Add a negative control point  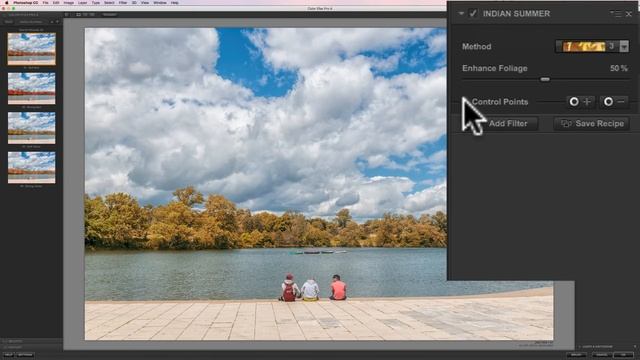click(x=615, y=102)
